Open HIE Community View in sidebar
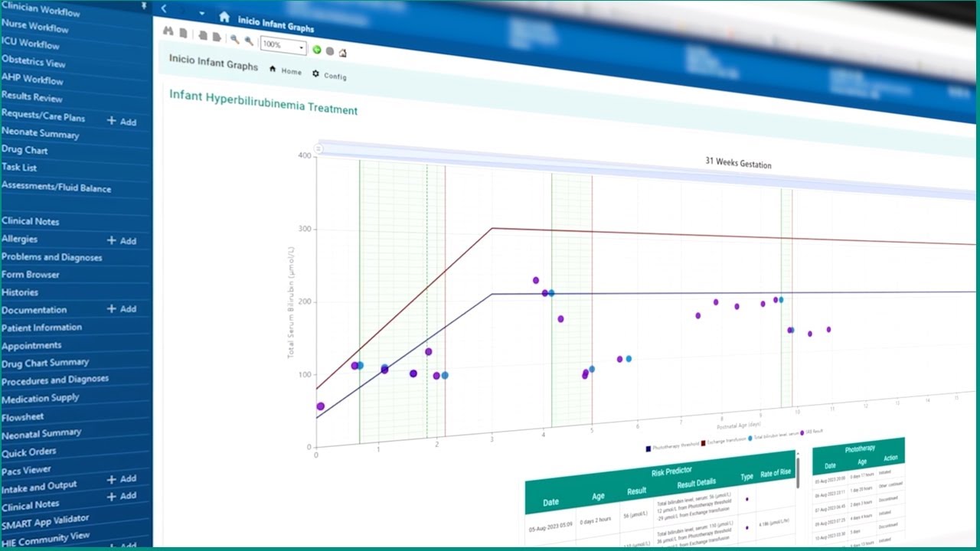This screenshot has height=551, width=980. [x=46, y=540]
